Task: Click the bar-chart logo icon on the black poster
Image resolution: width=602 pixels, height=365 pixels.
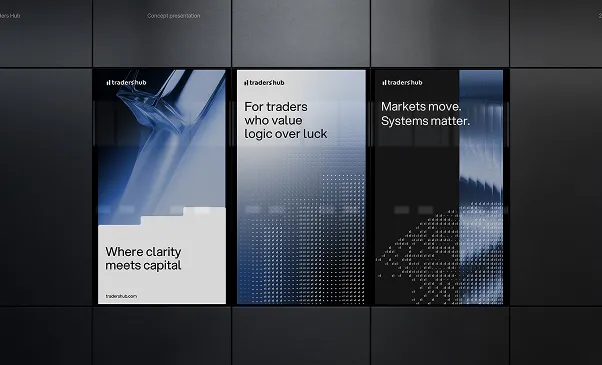Action: tap(384, 83)
